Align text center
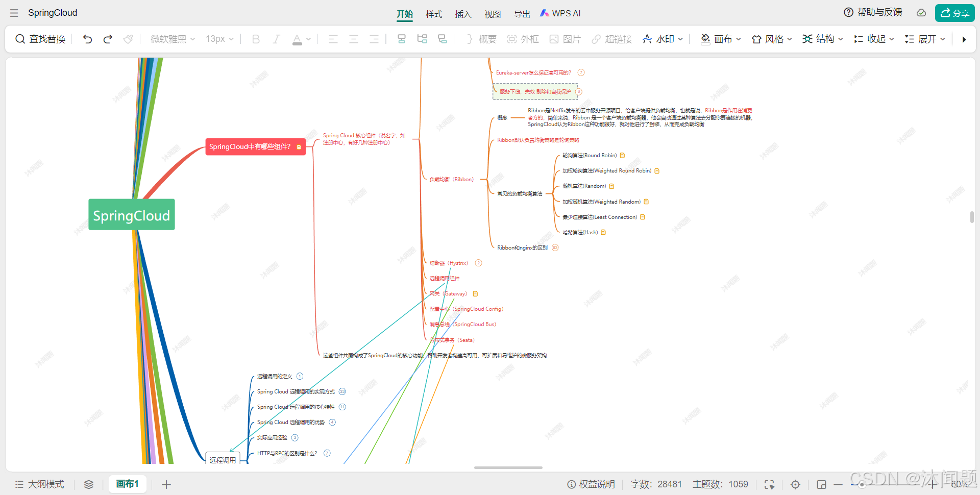The width and height of the screenshot is (980, 495). point(353,39)
